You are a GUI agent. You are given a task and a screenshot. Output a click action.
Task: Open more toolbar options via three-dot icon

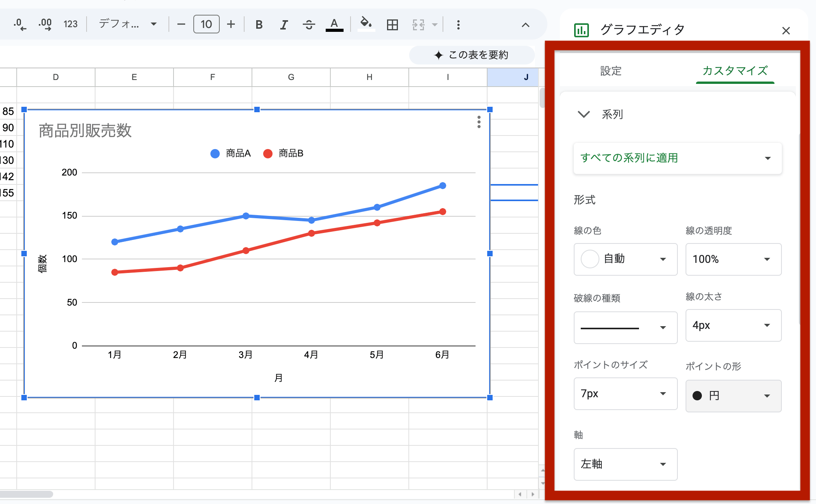click(x=458, y=24)
